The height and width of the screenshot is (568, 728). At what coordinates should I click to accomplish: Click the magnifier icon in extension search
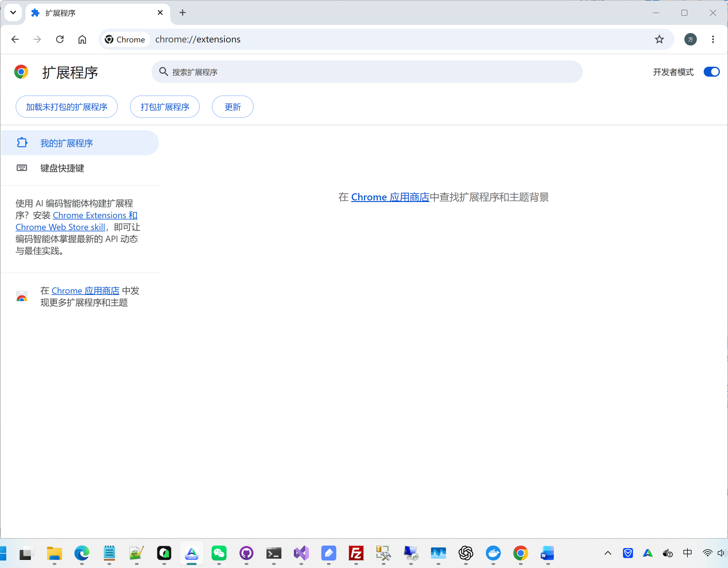163,71
